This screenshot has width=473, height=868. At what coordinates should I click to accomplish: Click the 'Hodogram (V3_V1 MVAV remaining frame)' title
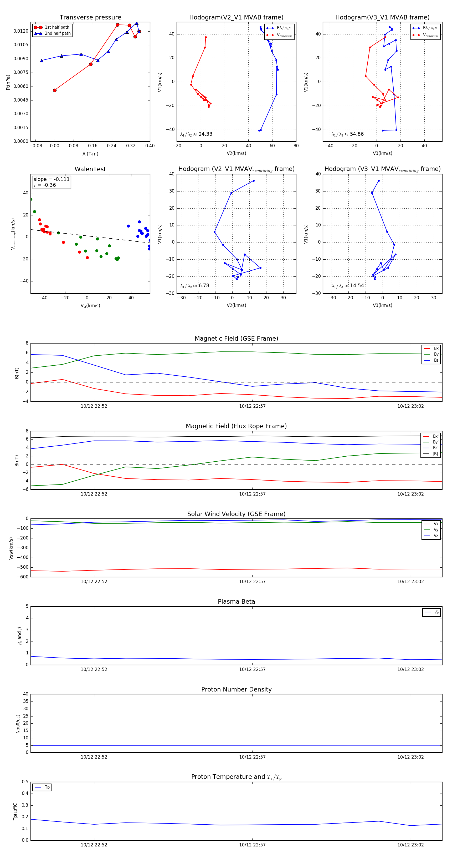382,169
